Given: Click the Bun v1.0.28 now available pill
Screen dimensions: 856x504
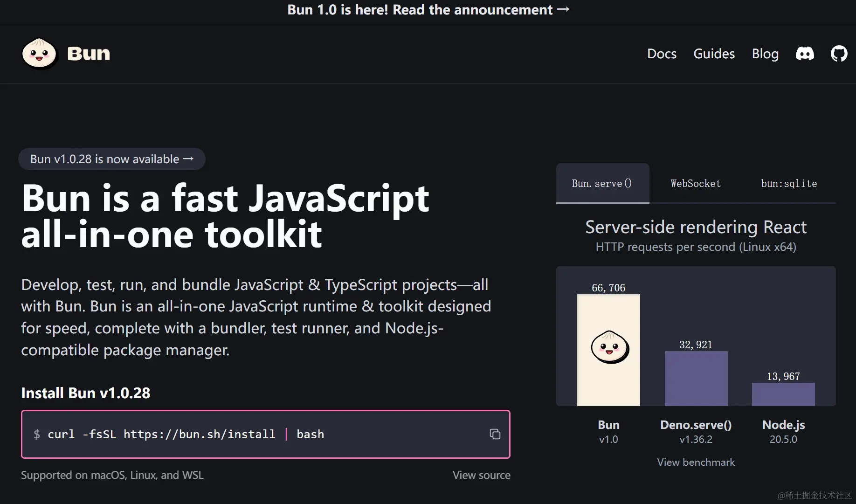Looking at the screenshot, I should click(x=112, y=159).
